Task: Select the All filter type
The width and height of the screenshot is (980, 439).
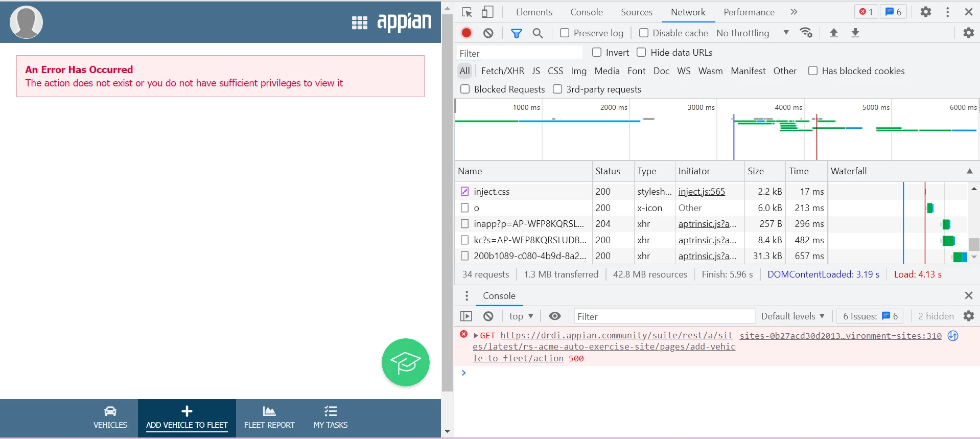Action: tap(465, 71)
